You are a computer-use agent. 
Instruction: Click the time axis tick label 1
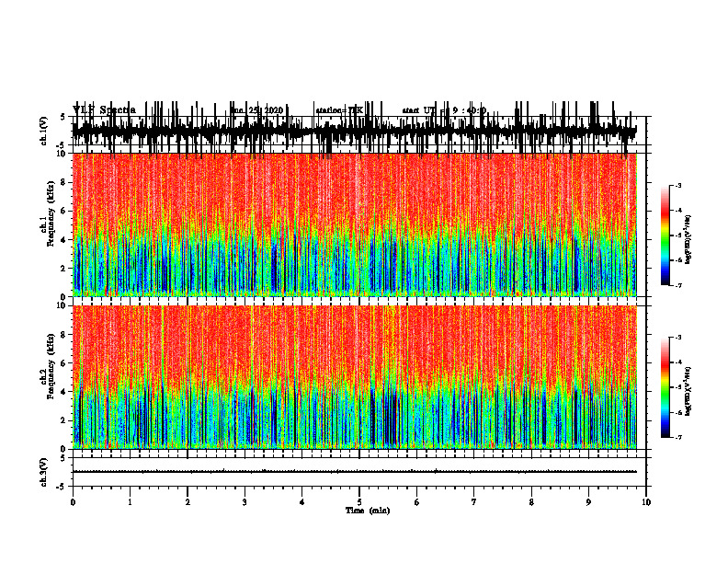(x=130, y=502)
